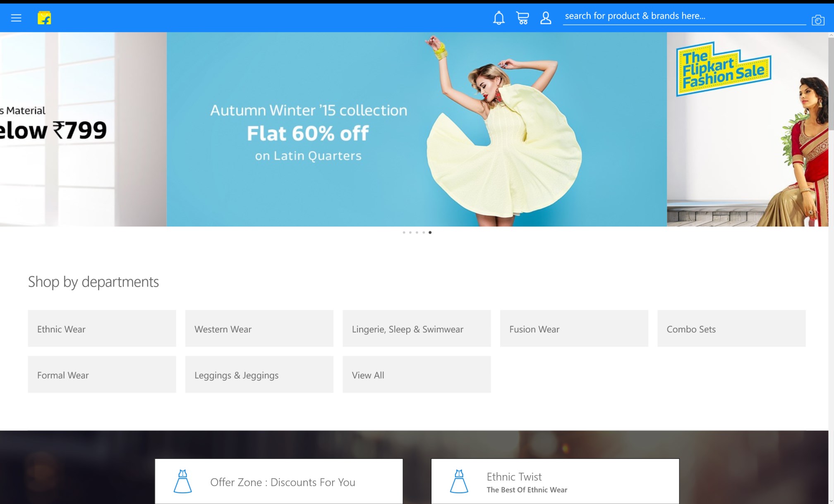Image resolution: width=834 pixels, height=504 pixels.
Task: Select Lingerie, Sleep & Swimwear department
Action: 417,329
